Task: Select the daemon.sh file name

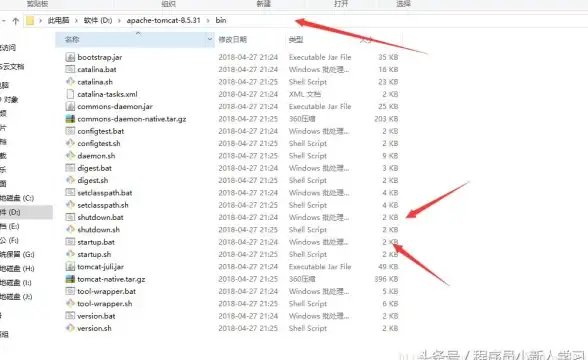Action: [x=96, y=156]
